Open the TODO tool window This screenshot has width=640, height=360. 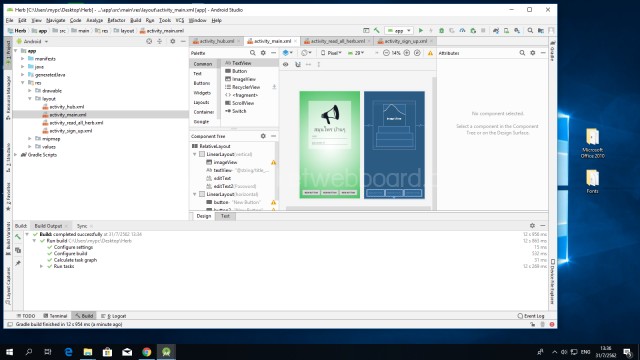tap(26, 316)
